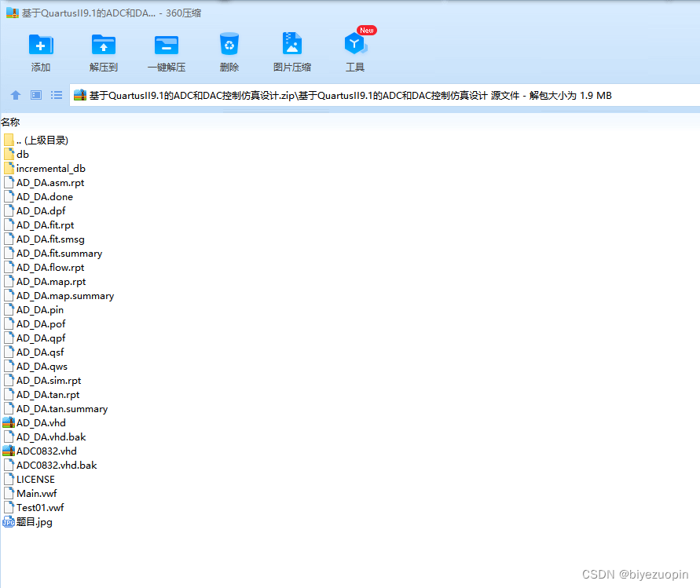
Task: Click the folder icon of db
Action: point(9,155)
